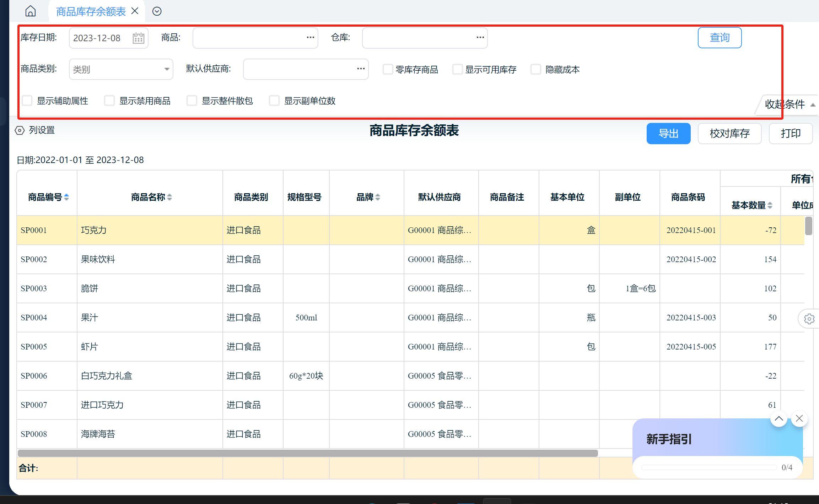Enable the 显示禁用商品 checkbox
819x504 pixels.
coord(109,101)
